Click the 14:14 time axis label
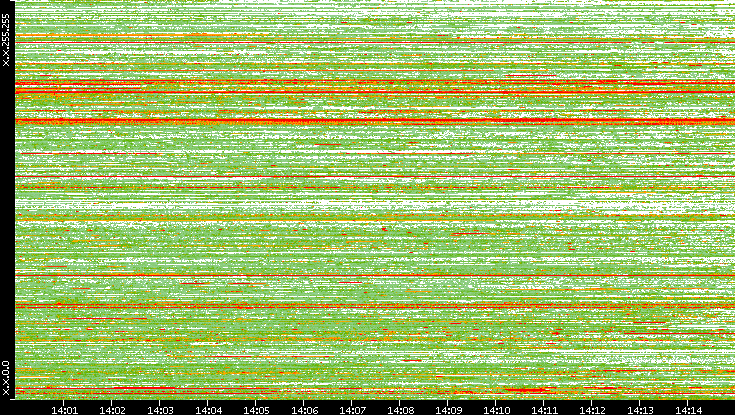 pos(689,409)
